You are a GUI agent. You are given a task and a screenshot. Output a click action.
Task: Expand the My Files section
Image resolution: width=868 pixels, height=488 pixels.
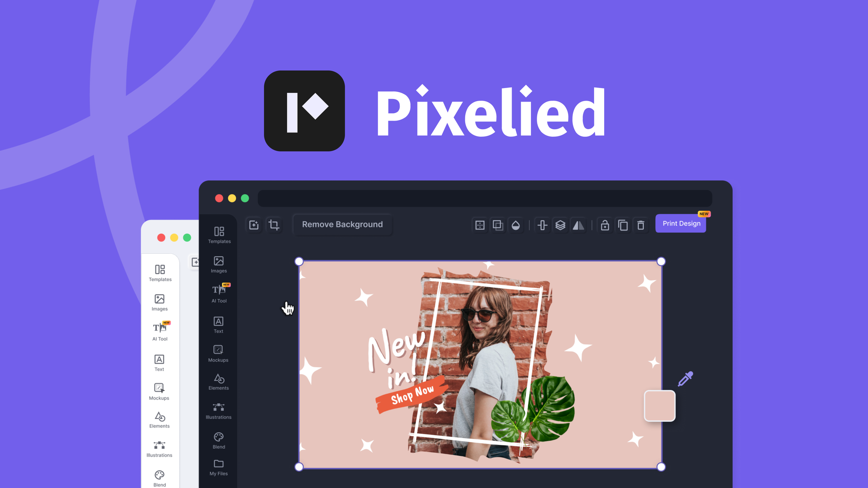pos(219,468)
